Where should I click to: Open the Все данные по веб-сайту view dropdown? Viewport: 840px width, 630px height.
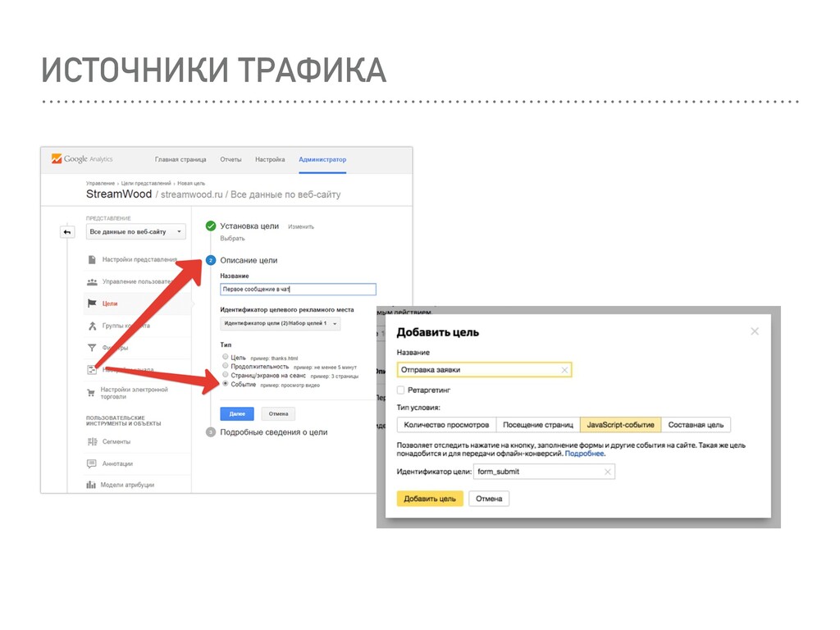coord(136,232)
